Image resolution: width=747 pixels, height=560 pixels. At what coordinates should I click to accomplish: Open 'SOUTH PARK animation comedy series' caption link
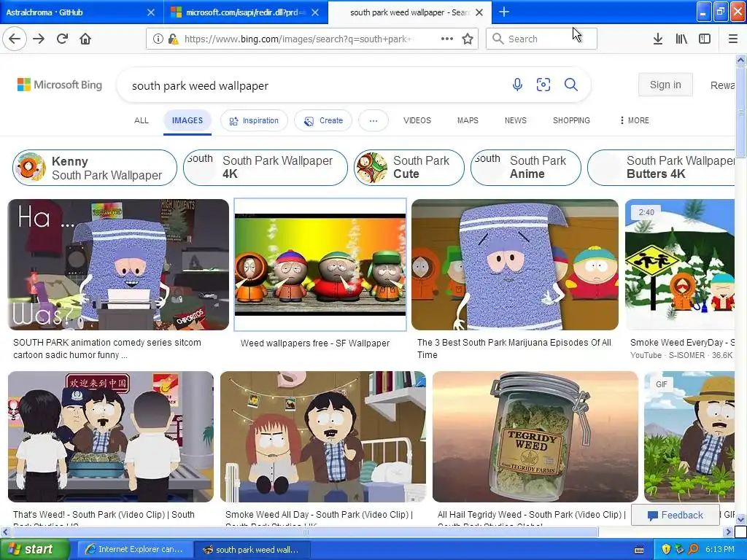107,349
